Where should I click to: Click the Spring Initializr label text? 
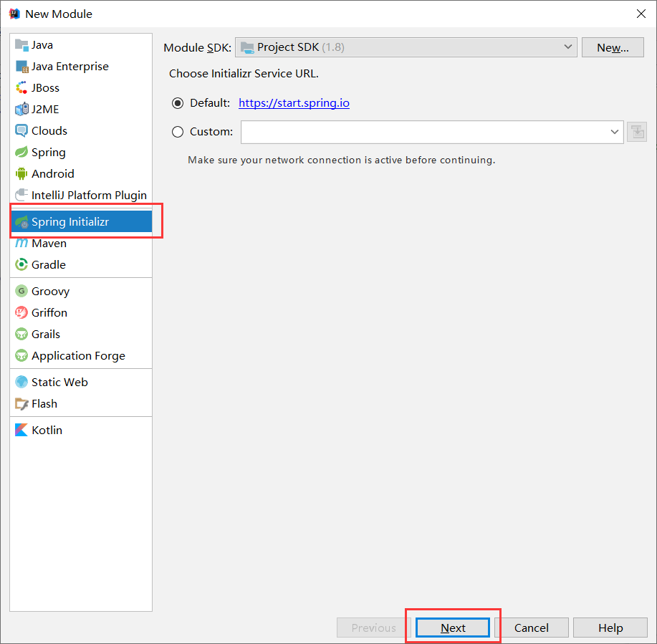(70, 221)
